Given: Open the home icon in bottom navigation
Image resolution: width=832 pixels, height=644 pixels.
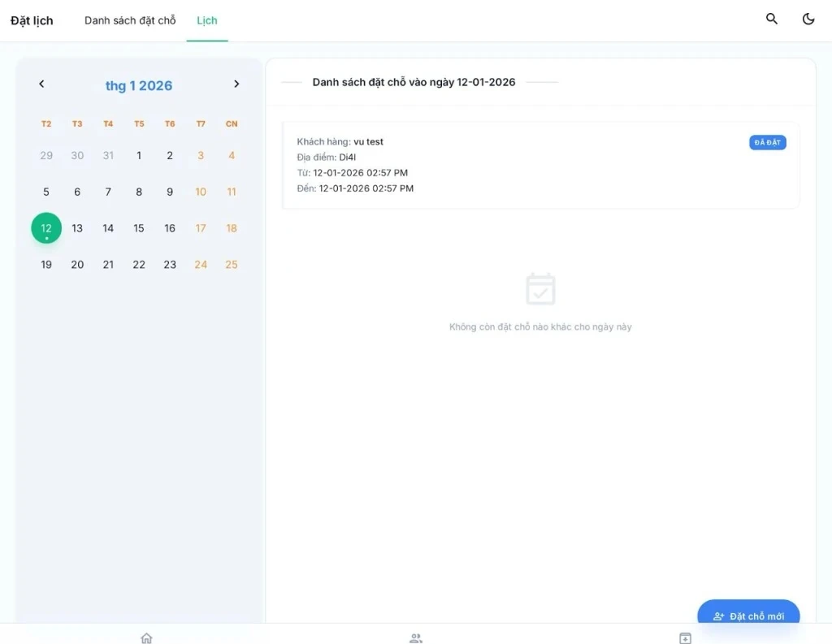Looking at the screenshot, I should tap(146, 638).
